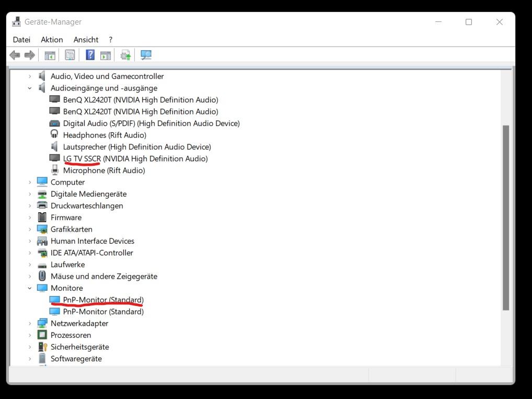Image resolution: width=532 pixels, height=399 pixels.
Task: Expand the Softwaregeräte node
Action: tap(30, 359)
